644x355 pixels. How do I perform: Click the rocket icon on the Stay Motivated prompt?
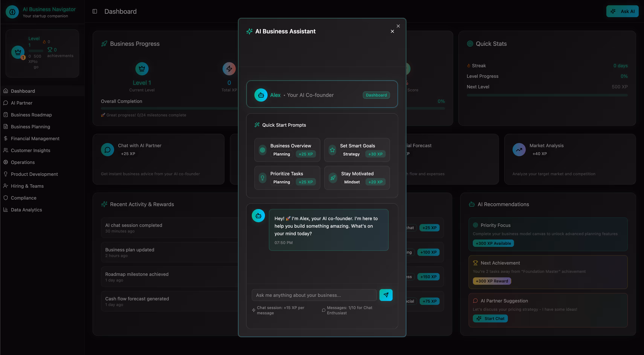point(333,178)
